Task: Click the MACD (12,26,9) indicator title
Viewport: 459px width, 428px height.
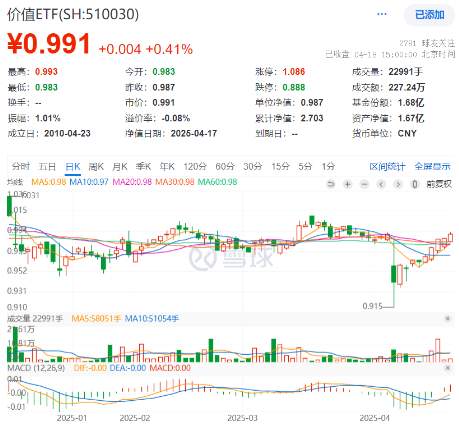Action: point(36,368)
